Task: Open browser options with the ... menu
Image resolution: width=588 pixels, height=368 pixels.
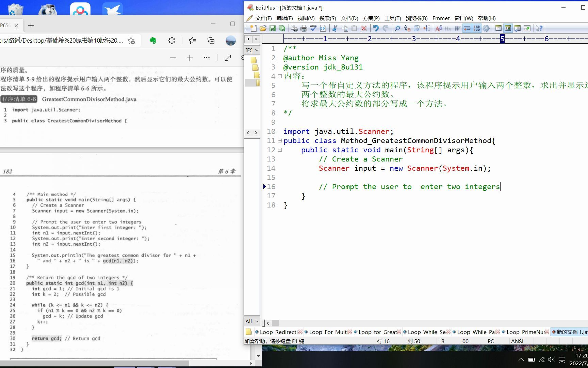Action: tap(207, 57)
